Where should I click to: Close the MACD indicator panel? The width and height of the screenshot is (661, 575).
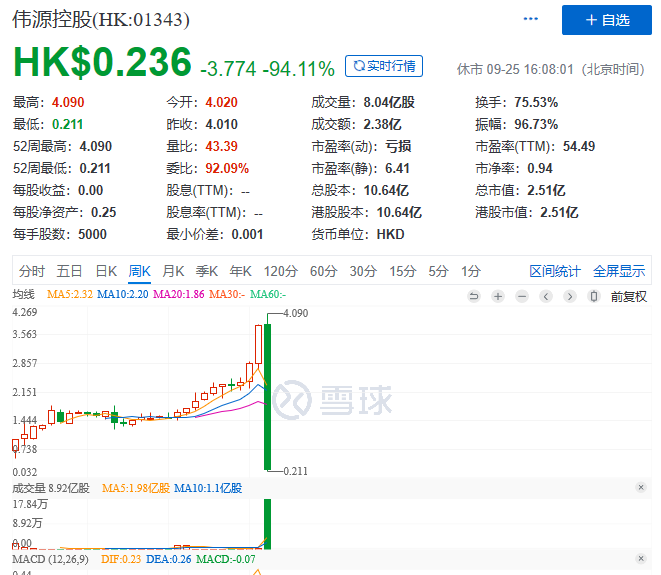(x=641, y=559)
